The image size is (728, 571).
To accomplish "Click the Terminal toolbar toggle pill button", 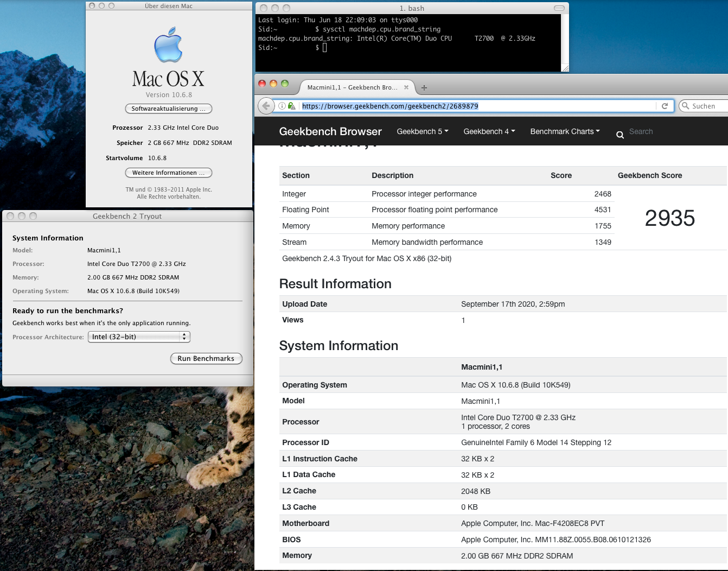I will [x=559, y=8].
